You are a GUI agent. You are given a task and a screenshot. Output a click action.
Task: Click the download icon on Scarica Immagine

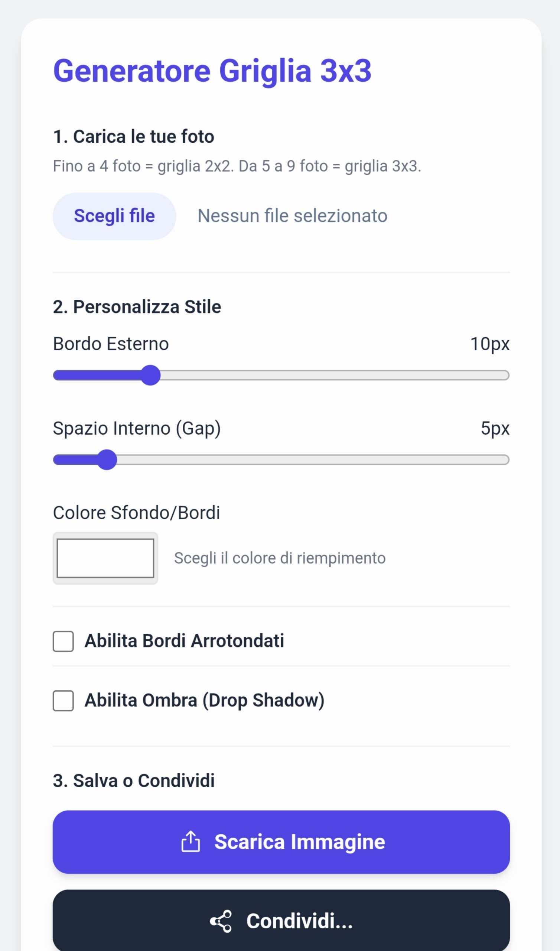point(191,841)
